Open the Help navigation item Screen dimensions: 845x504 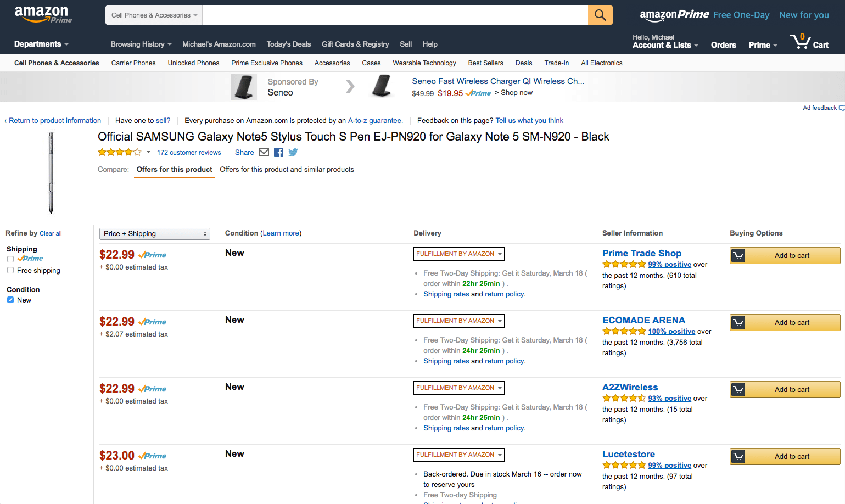click(430, 44)
